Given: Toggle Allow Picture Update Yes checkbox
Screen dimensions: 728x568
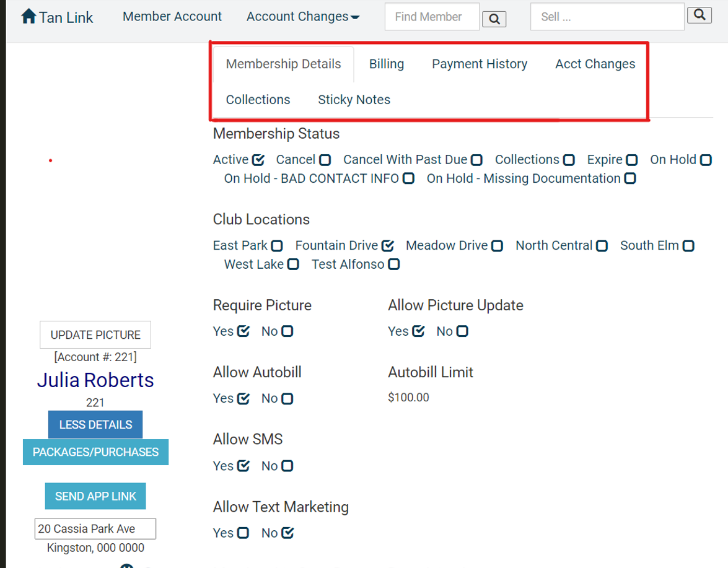Looking at the screenshot, I should [x=418, y=331].
